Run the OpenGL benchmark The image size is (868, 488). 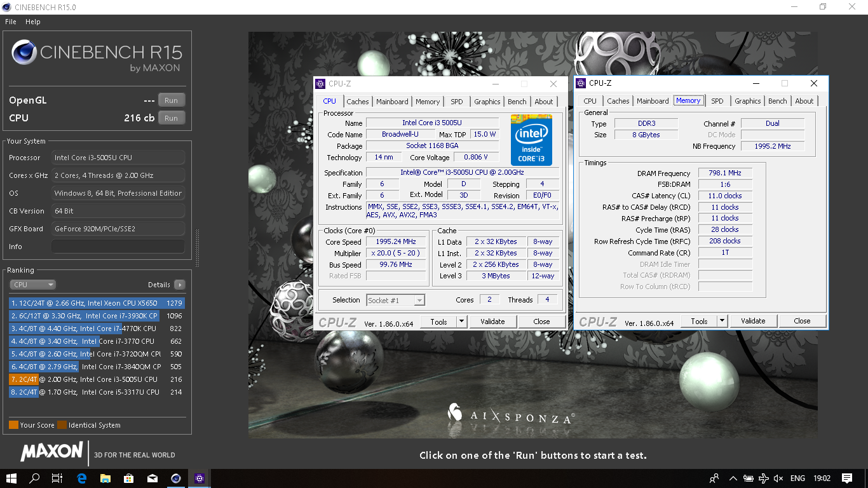tap(171, 100)
